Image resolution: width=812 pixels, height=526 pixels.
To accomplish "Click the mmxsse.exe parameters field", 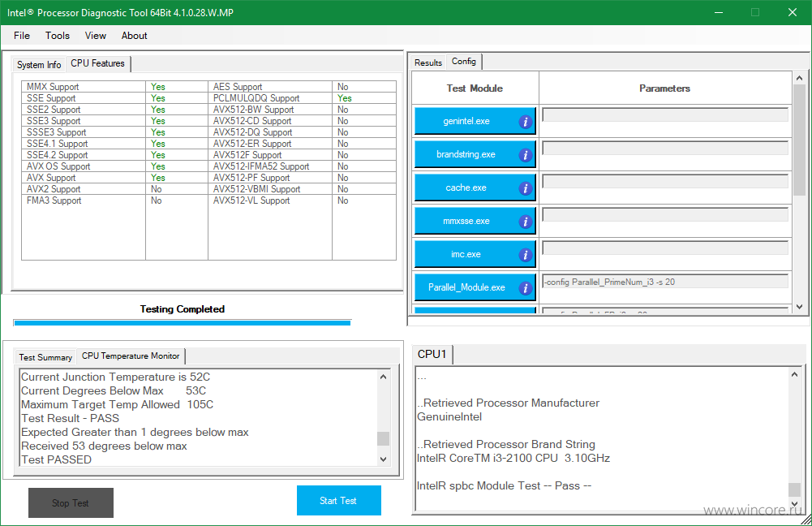I will [x=665, y=214].
